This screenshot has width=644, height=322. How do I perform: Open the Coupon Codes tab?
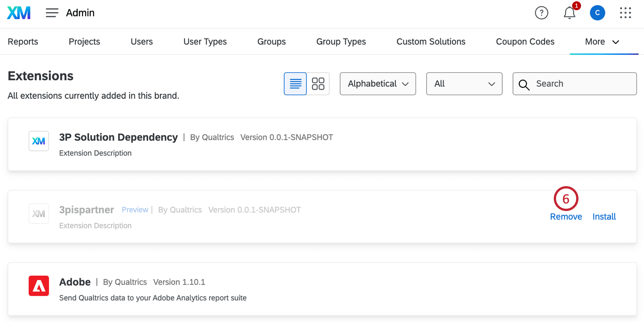tap(525, 42)
